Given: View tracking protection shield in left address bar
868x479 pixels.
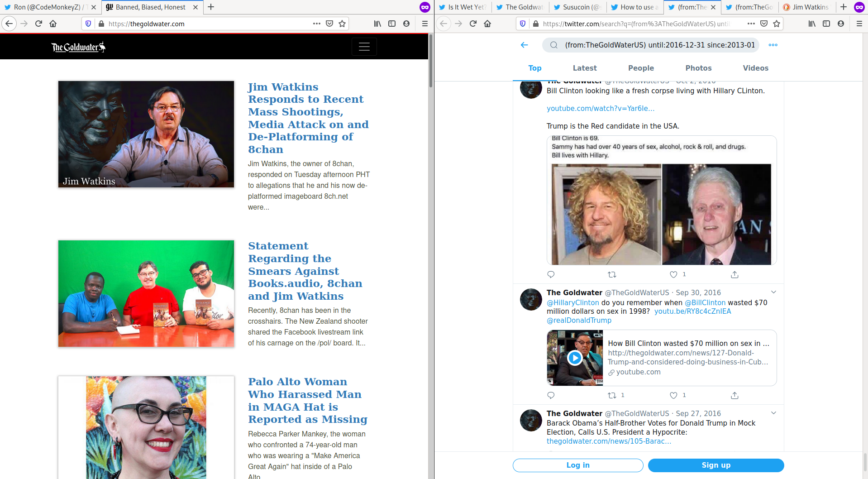Looking at the screenshot, I should (x=88, y=24).
